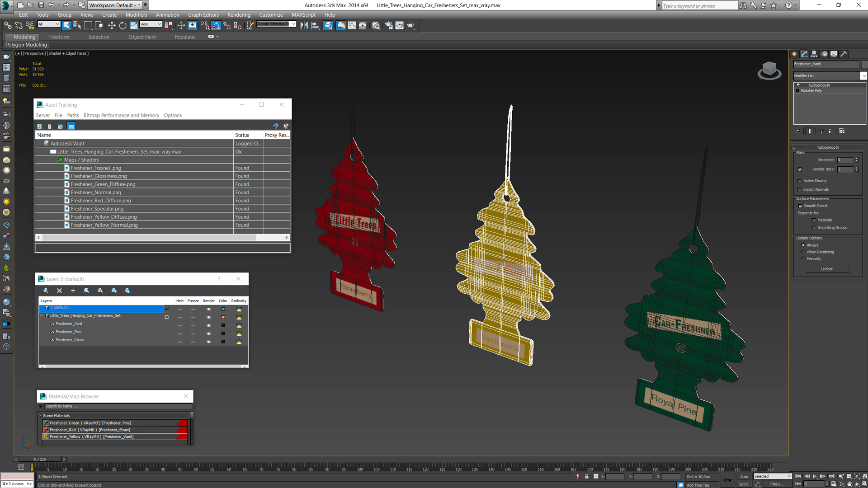Select the Select and Move tool
This screenshot has width=868, height=488.
coord(112,25)
